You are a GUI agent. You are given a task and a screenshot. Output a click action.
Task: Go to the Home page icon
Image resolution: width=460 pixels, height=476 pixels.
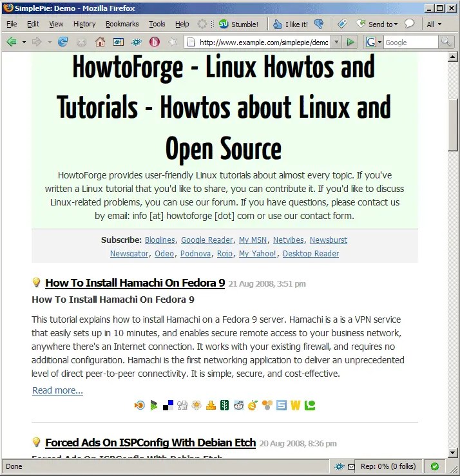100,42
